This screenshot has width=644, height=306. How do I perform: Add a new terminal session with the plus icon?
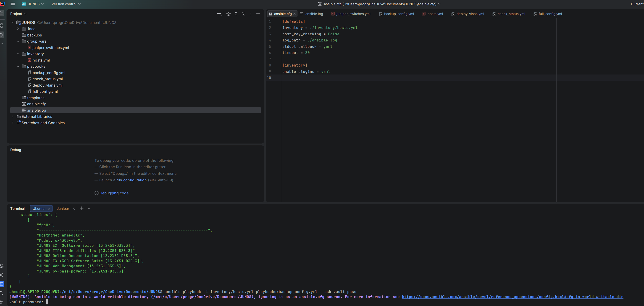coord(81,208)
